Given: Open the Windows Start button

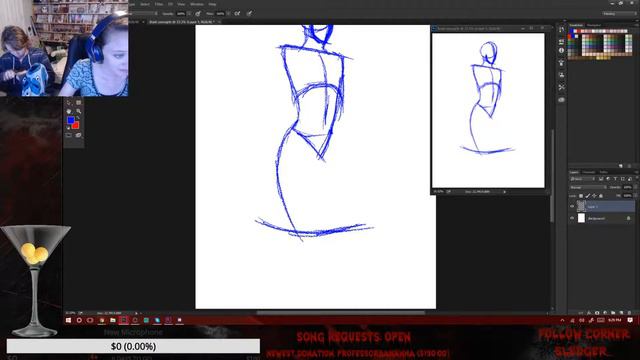Looking at the screenshot, I should [x=68, y=320].
